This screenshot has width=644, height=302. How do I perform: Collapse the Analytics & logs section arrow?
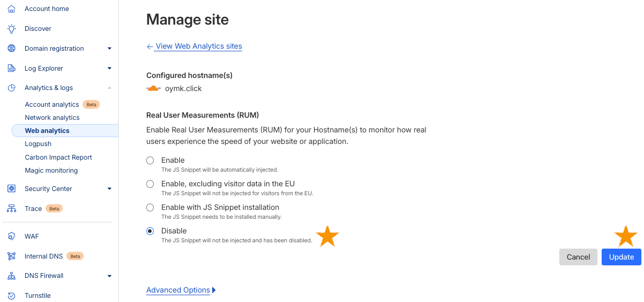[x=109, y=88]
